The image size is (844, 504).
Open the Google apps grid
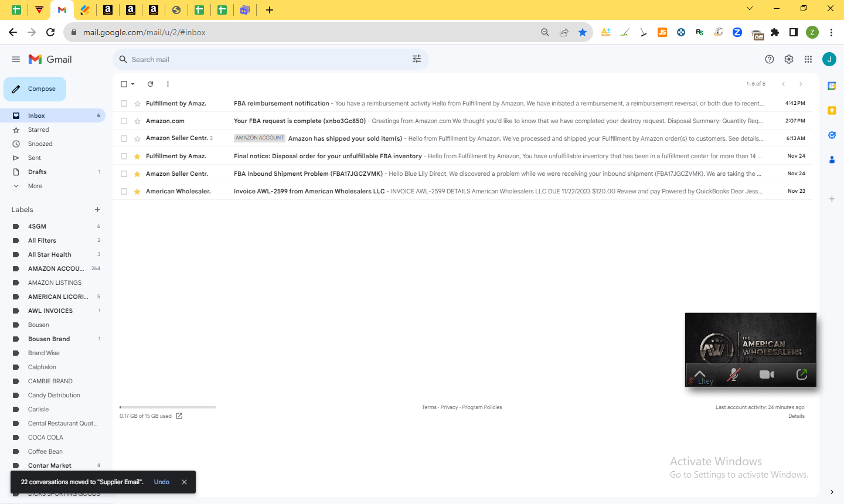(x=808, y=59)
